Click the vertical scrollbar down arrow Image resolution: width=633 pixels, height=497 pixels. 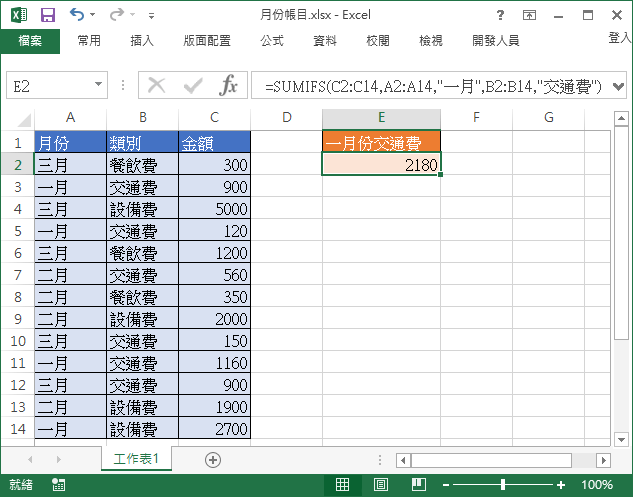point(620,439)
